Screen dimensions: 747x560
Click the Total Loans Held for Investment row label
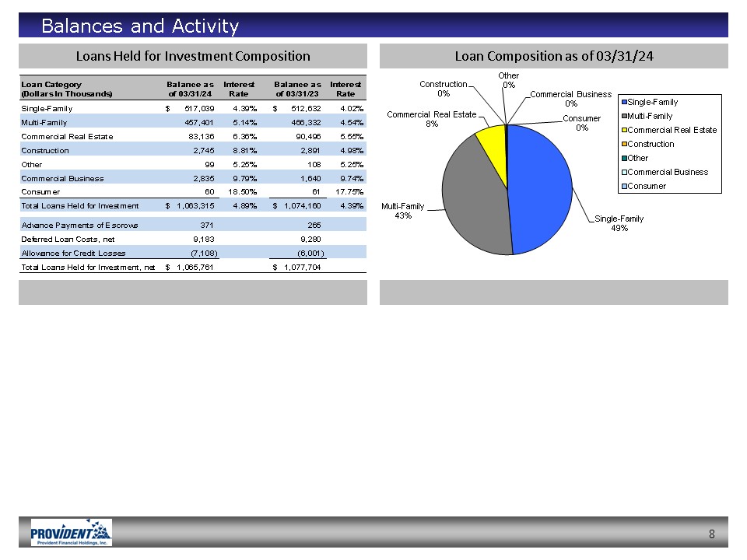79,205
